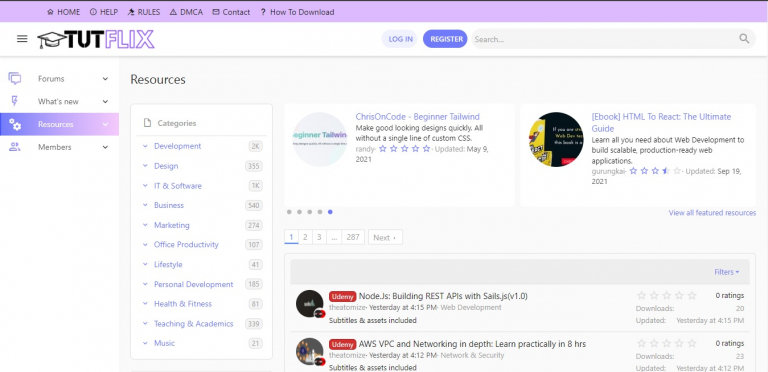This screenshot has height=372, width=768.
Task: Click the What's new lightning icon
Action: pos(15,101)
